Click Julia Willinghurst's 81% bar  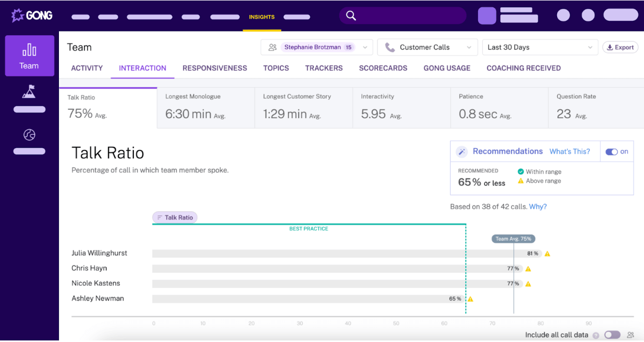pyautogui.click(x=347, y=254)
